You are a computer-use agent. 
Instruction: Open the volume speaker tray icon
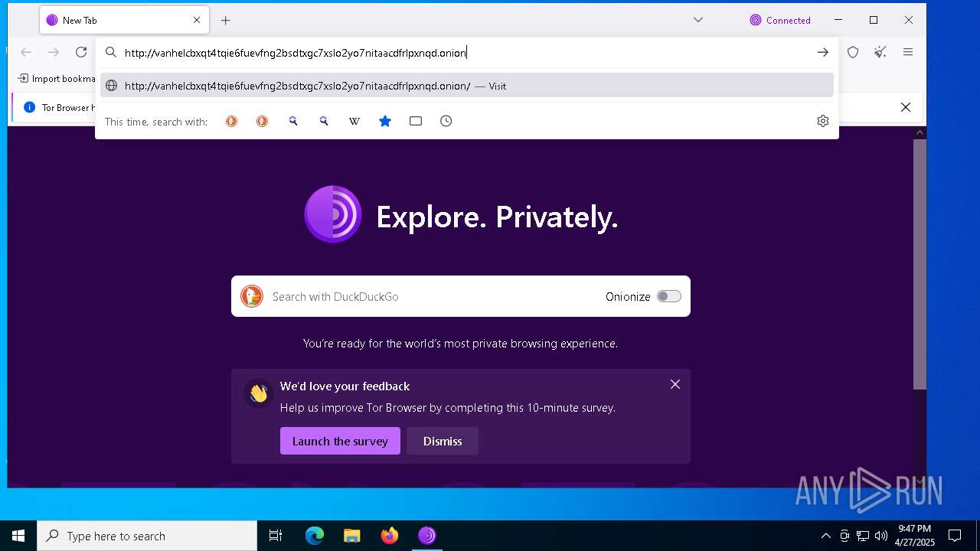[x=881, y=536]
